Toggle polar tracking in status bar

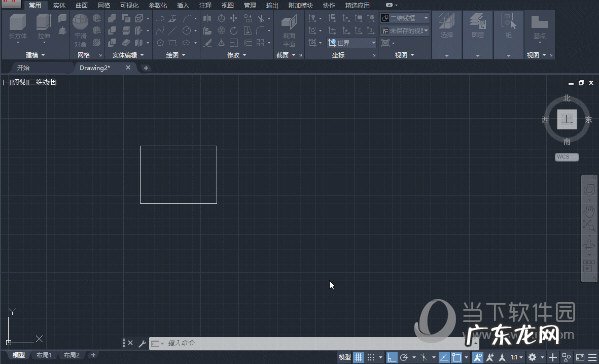tap(404, 358)
